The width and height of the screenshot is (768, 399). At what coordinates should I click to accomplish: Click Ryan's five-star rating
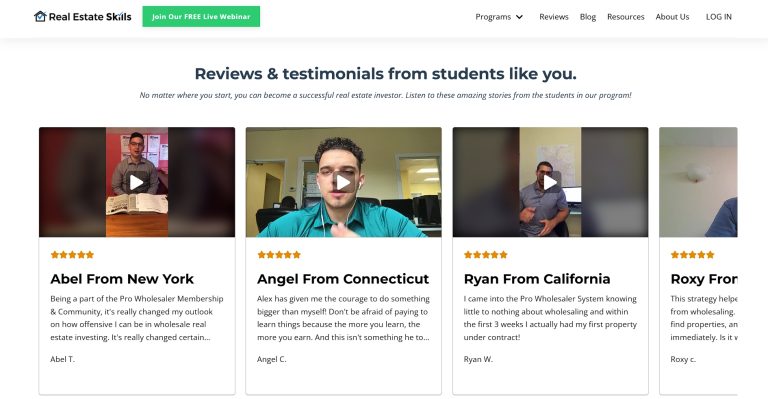485,255
